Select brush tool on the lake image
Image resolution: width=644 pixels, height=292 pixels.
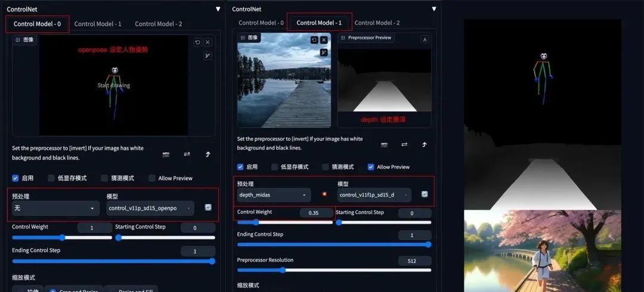pos(324,52)
